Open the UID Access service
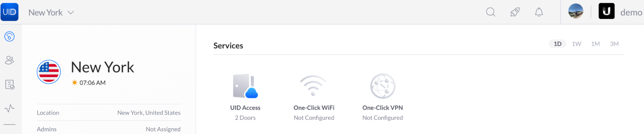 pos(245,97)
